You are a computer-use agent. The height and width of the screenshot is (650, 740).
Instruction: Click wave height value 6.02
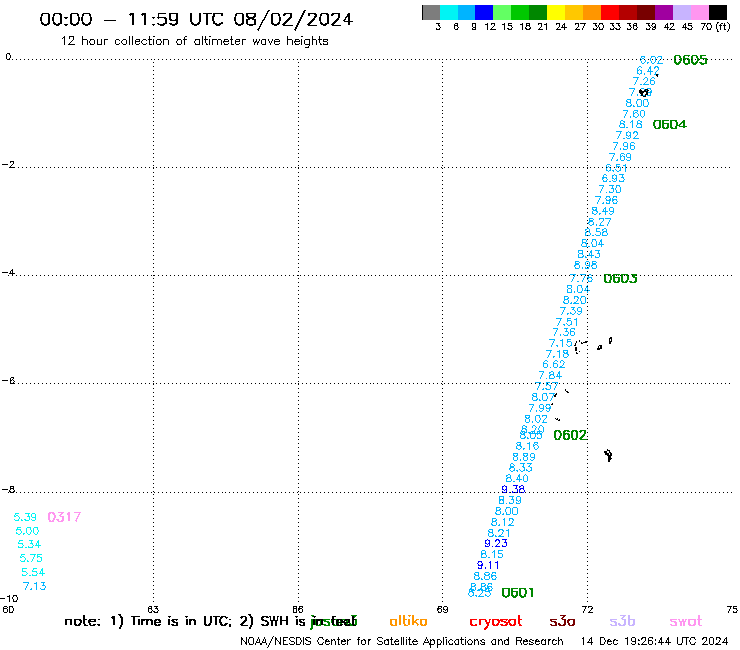click(x=651, y=60)
